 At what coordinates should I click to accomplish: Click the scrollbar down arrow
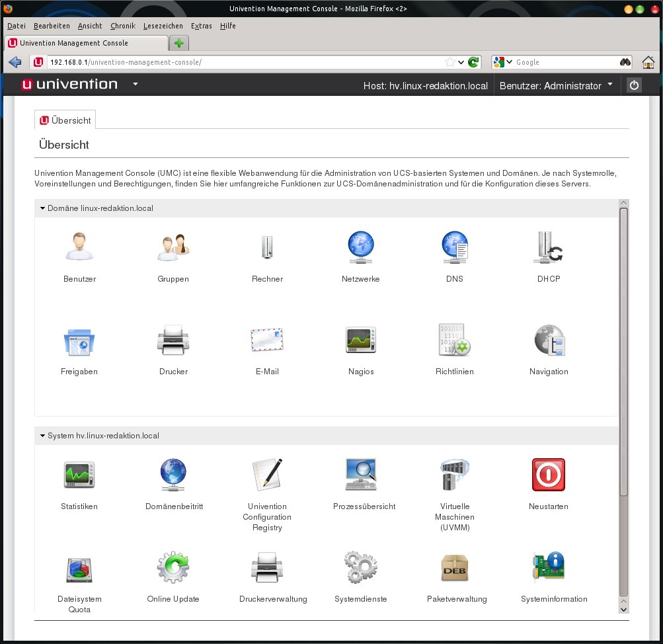(623, 610)
